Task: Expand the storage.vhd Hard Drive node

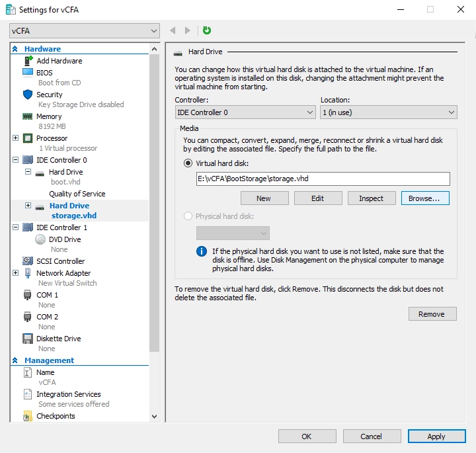Action: click(x=28, y=206)
